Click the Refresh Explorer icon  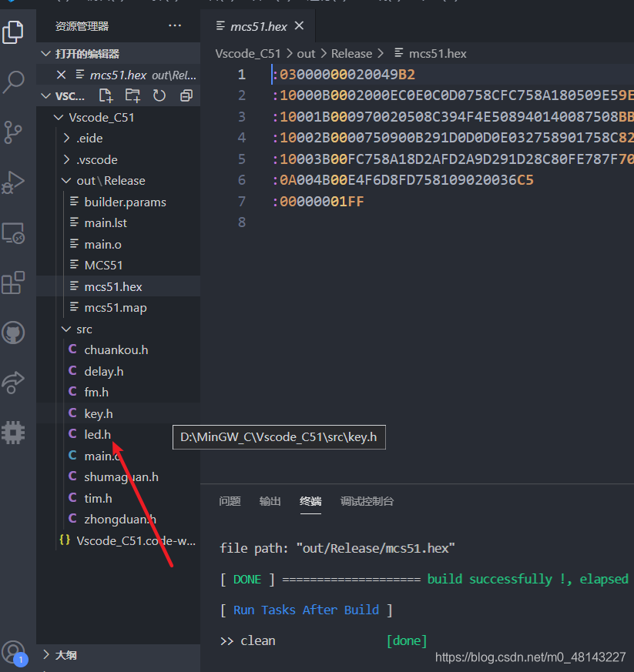(x=159, y=95)
